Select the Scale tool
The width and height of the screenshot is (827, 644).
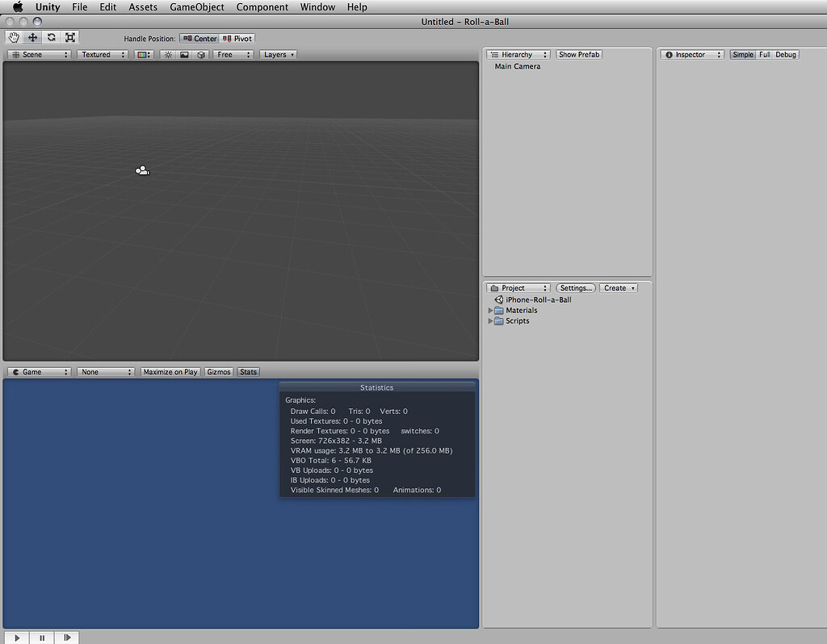(x=70, y=37)
